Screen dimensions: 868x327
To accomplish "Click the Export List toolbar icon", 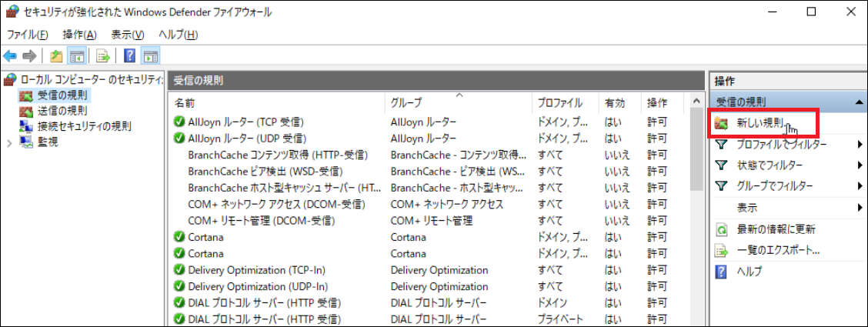I will (102, 55).
